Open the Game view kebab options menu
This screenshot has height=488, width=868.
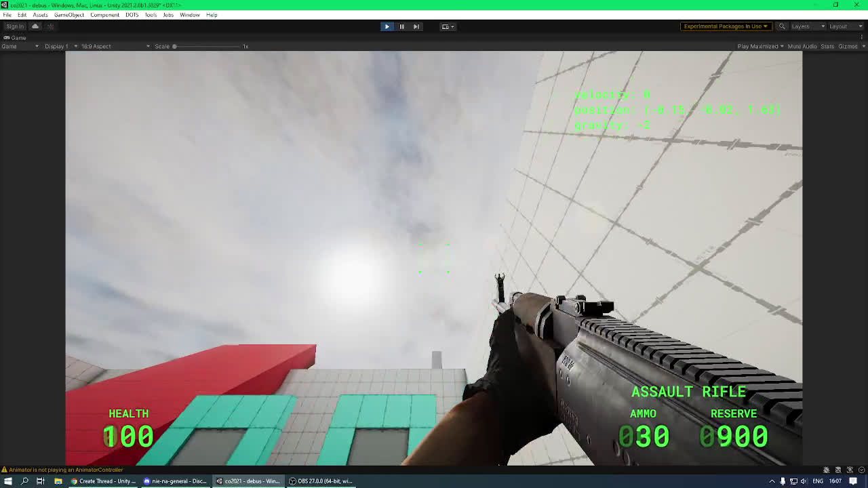[863, 37]
